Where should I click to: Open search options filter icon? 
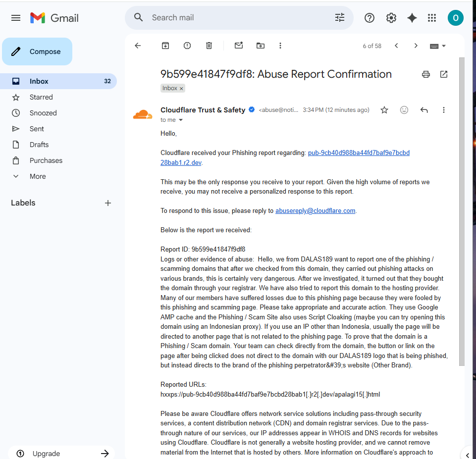[x=340, y=17]
